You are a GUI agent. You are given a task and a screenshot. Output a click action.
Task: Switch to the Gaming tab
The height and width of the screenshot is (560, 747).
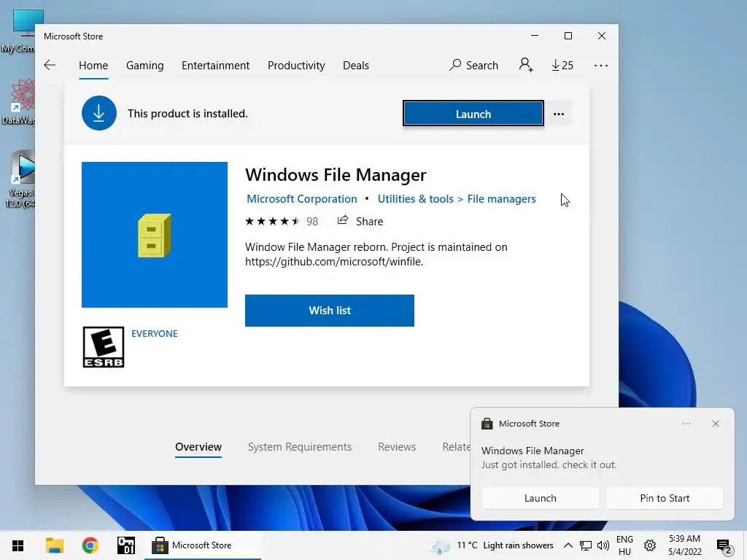tap(145, 65)
